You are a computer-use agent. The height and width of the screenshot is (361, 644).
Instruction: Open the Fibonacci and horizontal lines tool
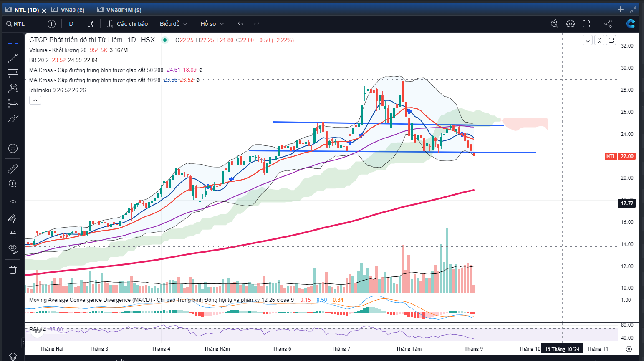(13, 73)
